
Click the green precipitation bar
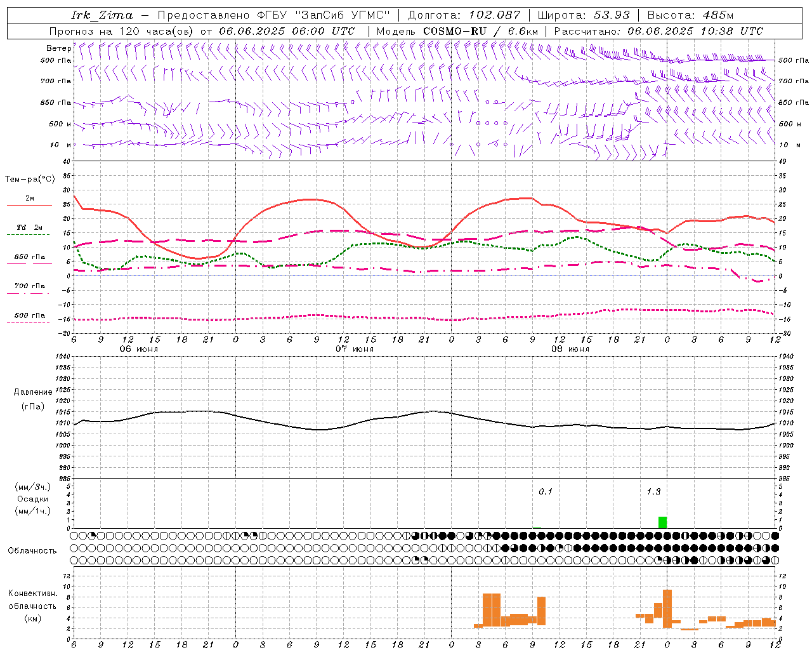pos(663,522)
